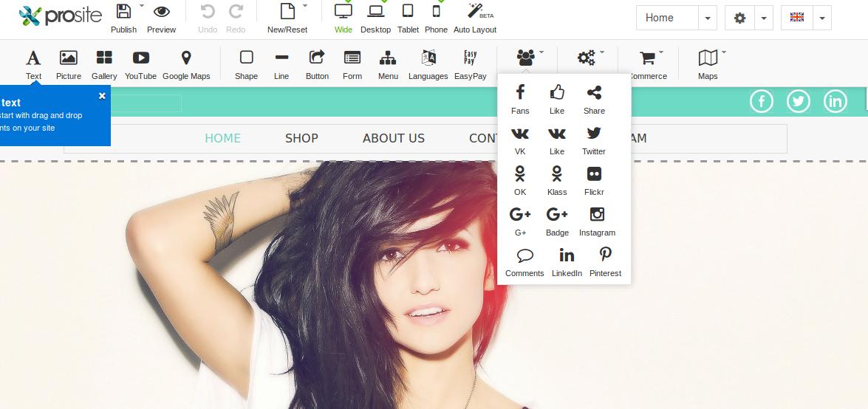Screen dimensions: 868x409
Task: Choose Facebook Fans from social menu
Action: [x=520, y=99]
